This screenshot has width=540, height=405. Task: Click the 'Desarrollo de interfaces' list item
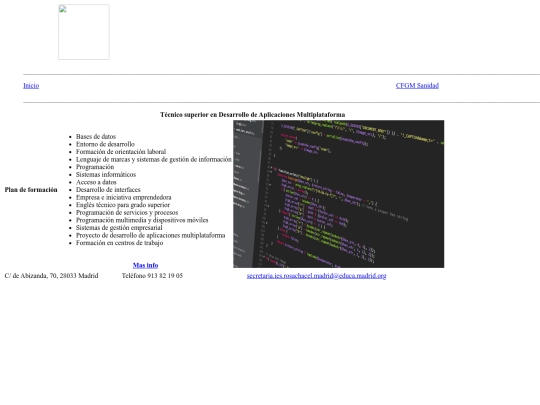point(108,189)
